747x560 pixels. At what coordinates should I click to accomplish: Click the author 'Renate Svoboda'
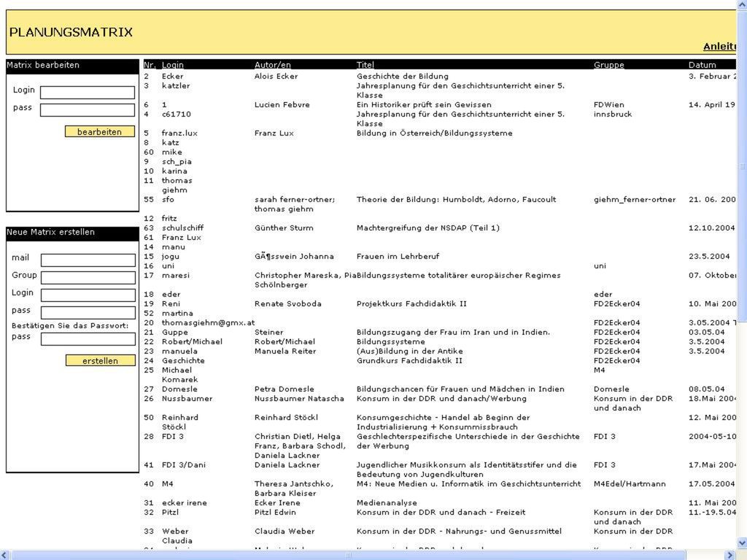(287, 304)
